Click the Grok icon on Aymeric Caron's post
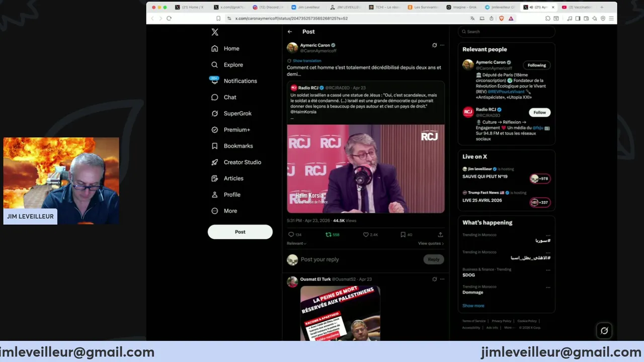644x362 pixels. [435, 45]
